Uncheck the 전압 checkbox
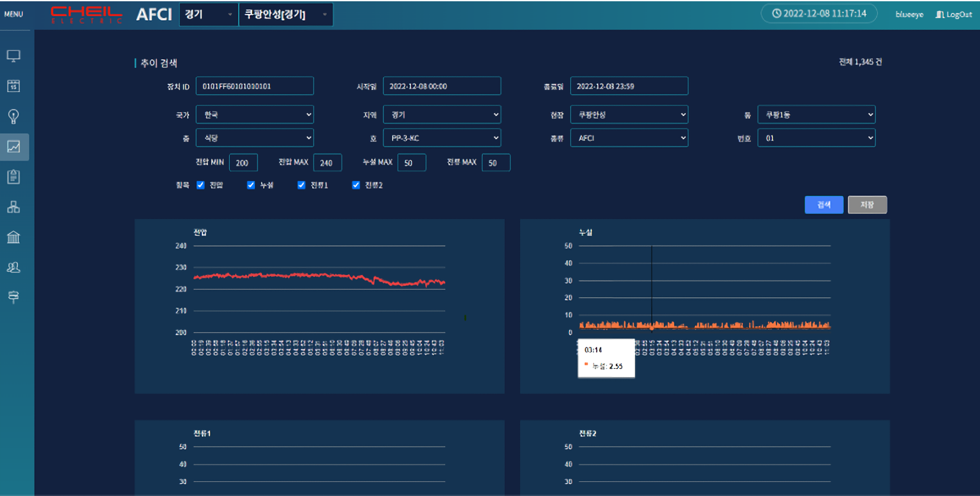 pyautogui.click(x=200, y=185)
